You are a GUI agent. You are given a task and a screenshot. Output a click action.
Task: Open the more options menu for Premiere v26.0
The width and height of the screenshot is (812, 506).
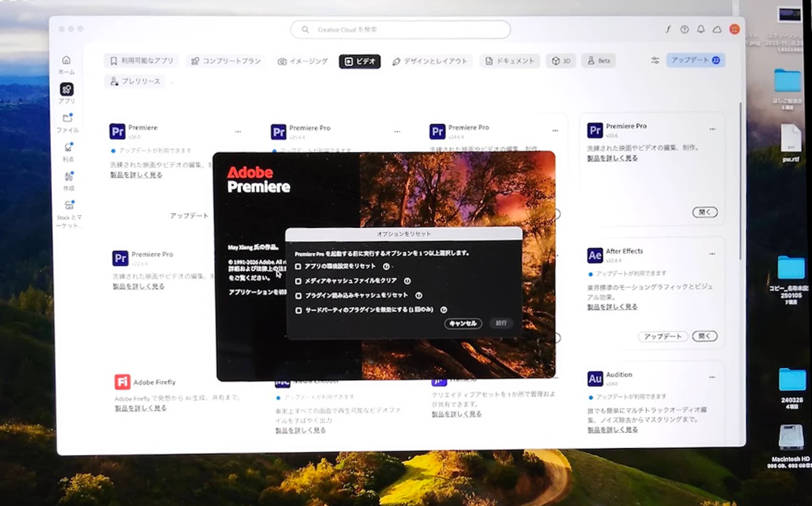(238, 132)
